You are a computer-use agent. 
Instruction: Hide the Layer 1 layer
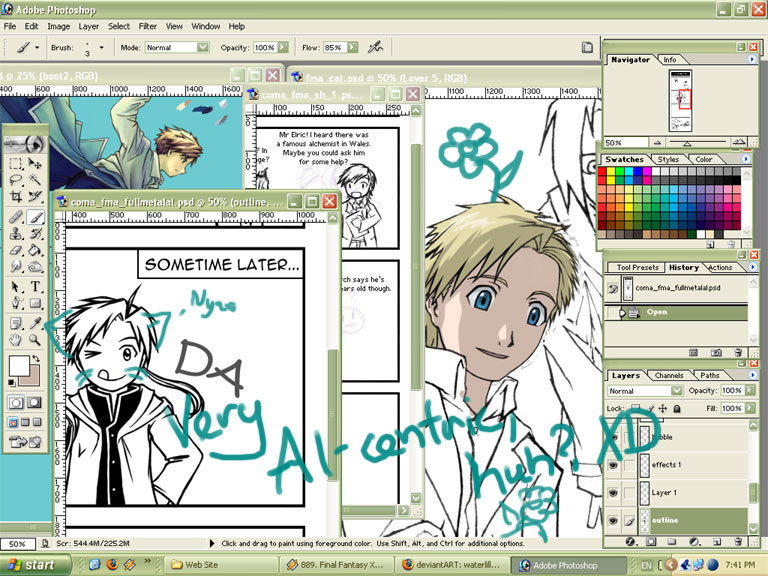click(613, 493)
